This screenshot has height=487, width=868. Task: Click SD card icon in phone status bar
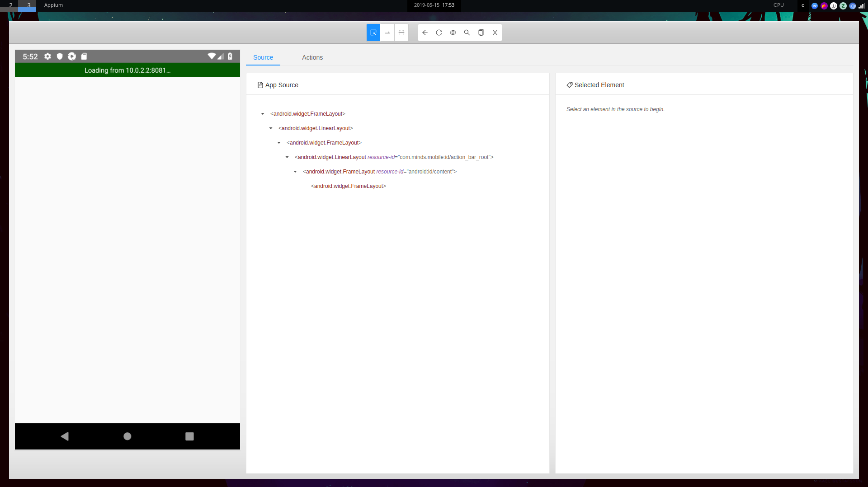click(84, 56)
